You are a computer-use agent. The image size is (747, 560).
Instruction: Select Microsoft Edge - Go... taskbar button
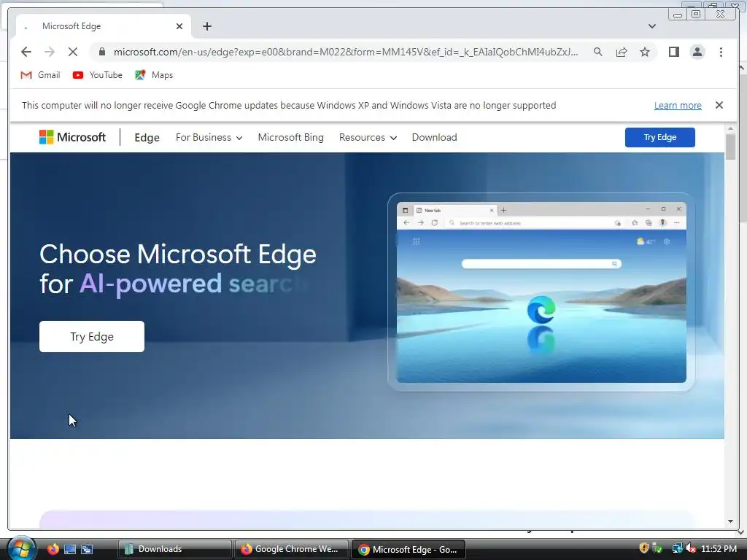point(408,549)
